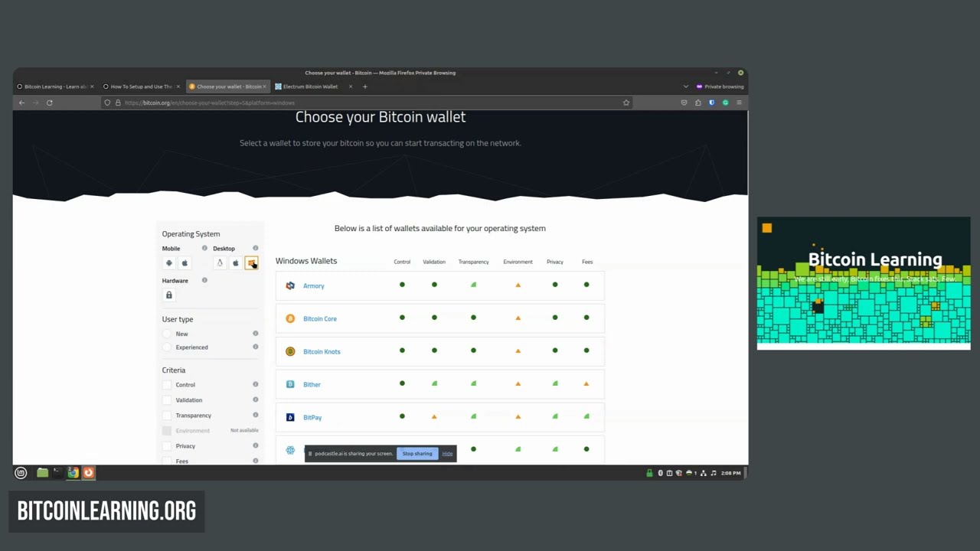Choose the New user type radio
This screenshot has width=980, height=551.
point(167,334)
